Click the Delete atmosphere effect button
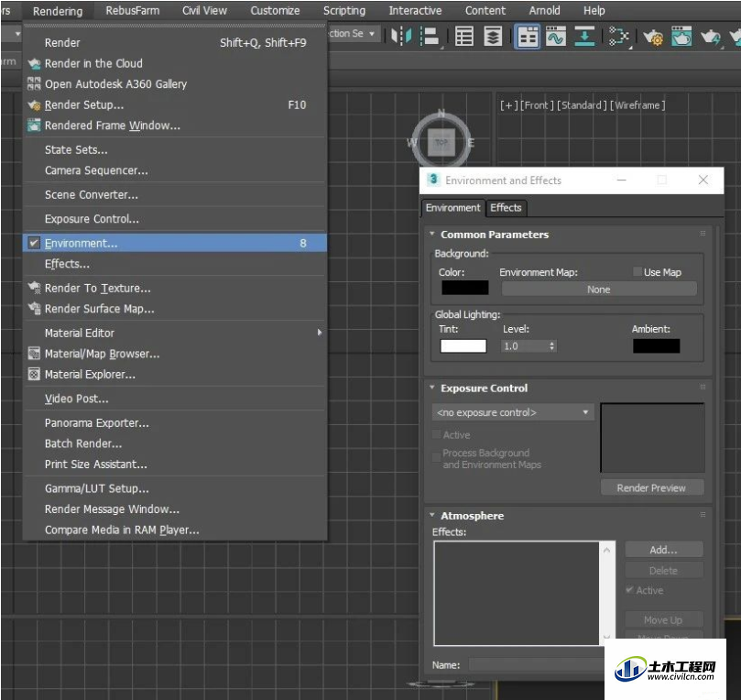This screenshot has height=700, width=741. point(663,571)
